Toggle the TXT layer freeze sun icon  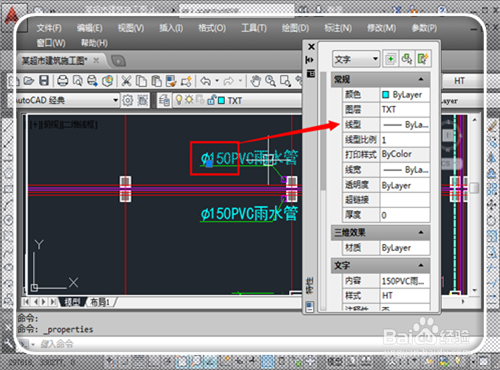pos(189,100)
